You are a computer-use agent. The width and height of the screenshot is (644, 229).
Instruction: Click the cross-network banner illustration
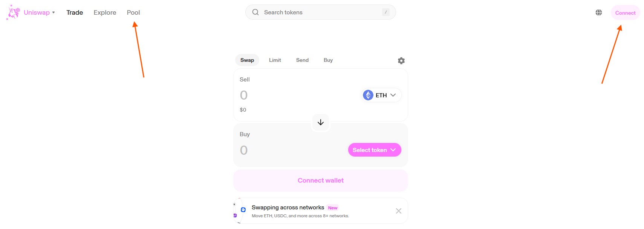pyautogui.click(x=240, y=211)
